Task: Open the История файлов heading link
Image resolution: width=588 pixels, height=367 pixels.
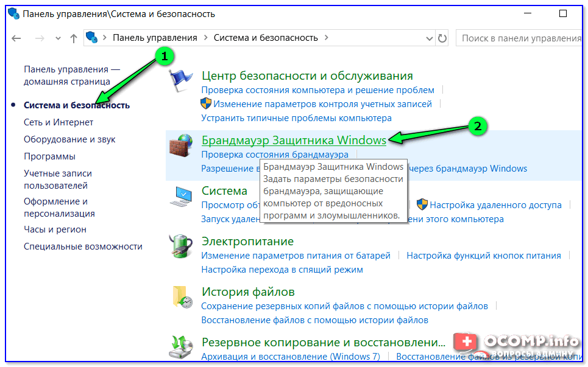Action: click(248, 292)
